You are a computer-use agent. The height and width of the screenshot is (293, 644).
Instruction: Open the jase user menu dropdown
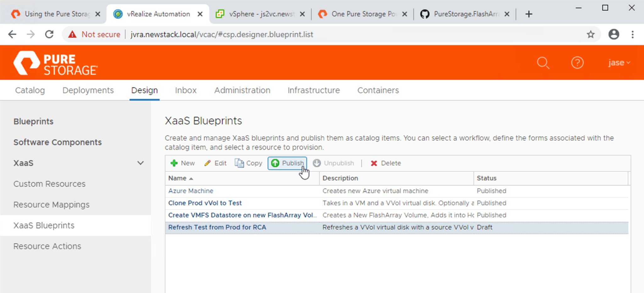619,63
